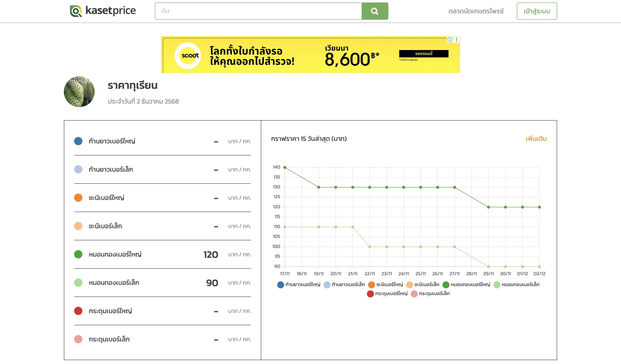The image size is (621, 364).
Task: Click the 02/12 point on dark green line
Action: tap(539, 207)
